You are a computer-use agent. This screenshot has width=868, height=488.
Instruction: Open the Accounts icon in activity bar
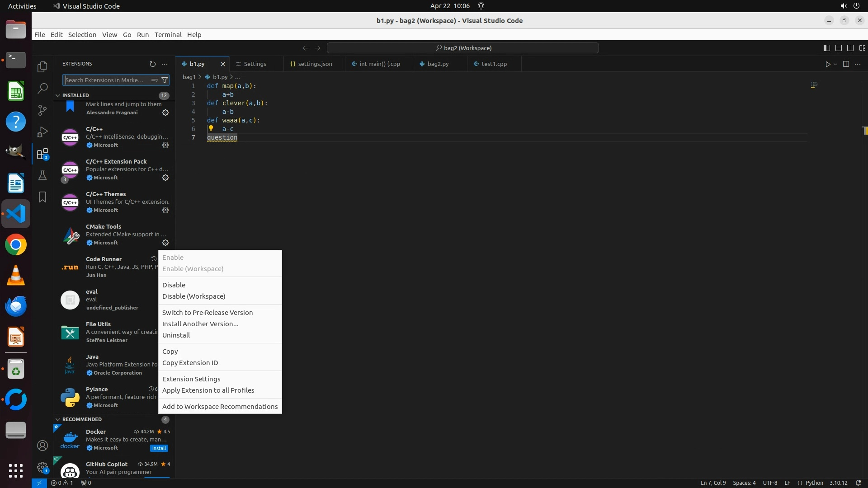pyautogui.click(x=42, y=446)
